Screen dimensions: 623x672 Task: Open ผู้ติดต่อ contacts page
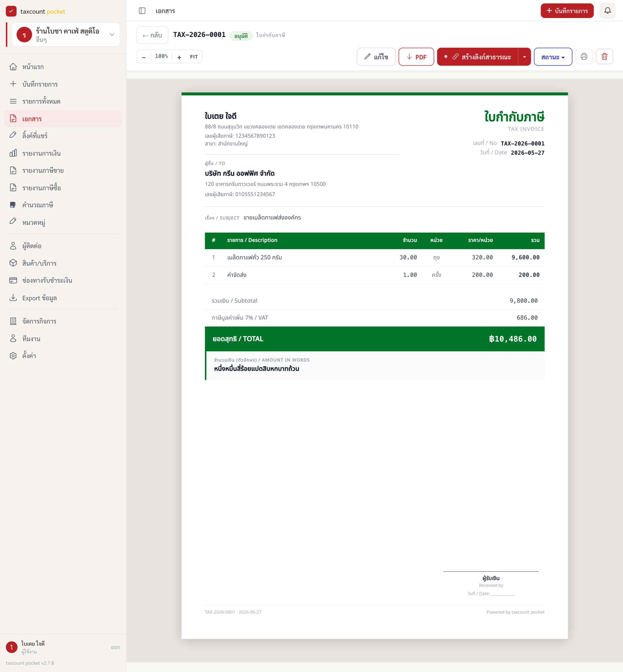[x=63, y=246]
